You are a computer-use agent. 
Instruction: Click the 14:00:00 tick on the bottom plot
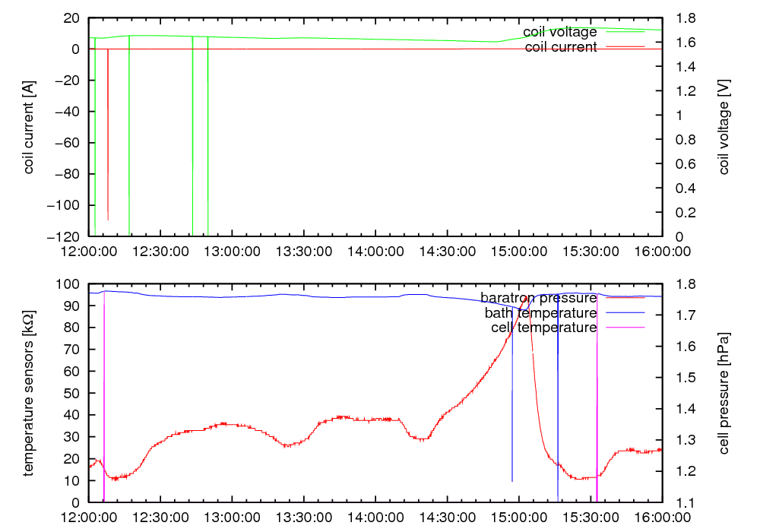point(375,516)
